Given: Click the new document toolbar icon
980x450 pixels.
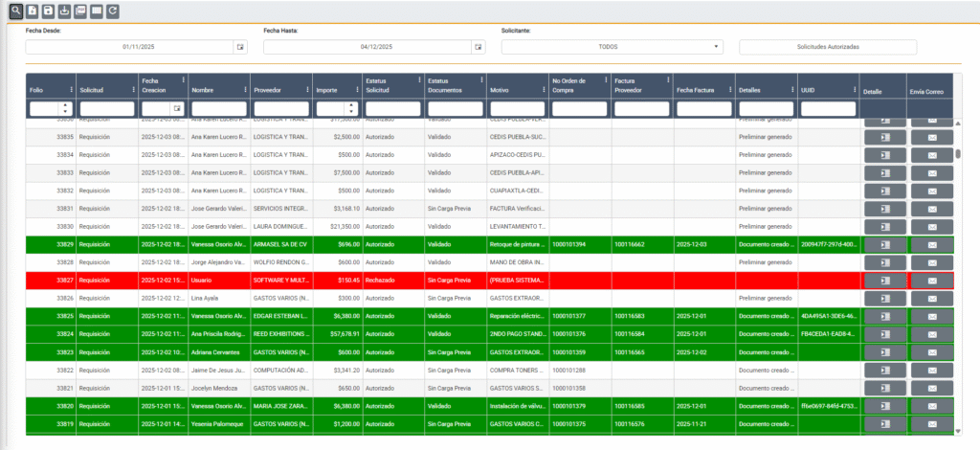Looking at the screenshot, I should pyautogui.click(x=33, y=11).
